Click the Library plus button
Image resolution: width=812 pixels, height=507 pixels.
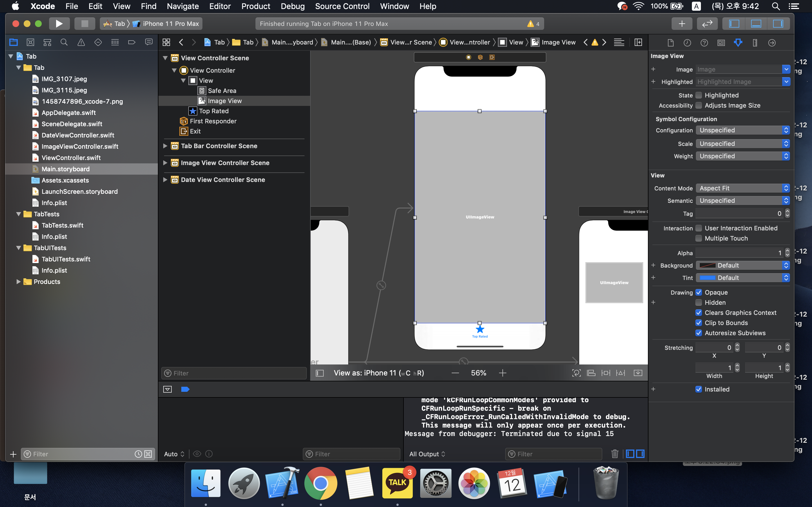click(681, 24)
